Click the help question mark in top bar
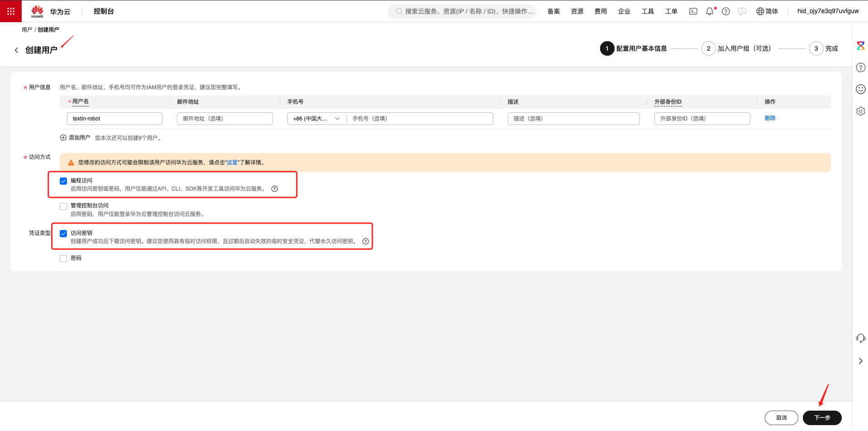Screen dimensions: 868x431 (725, 11)
